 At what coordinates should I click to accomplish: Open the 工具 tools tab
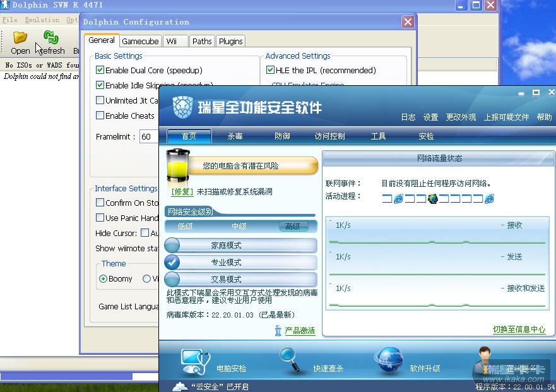pos(378,136)
